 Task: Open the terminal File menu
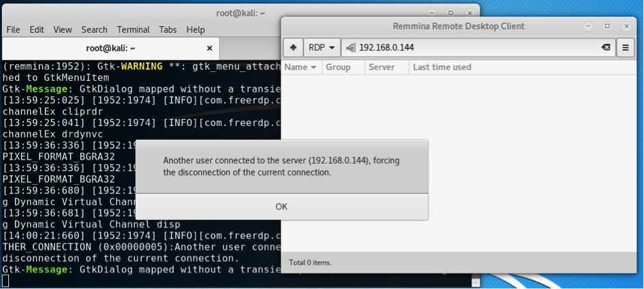coord(13,29)
